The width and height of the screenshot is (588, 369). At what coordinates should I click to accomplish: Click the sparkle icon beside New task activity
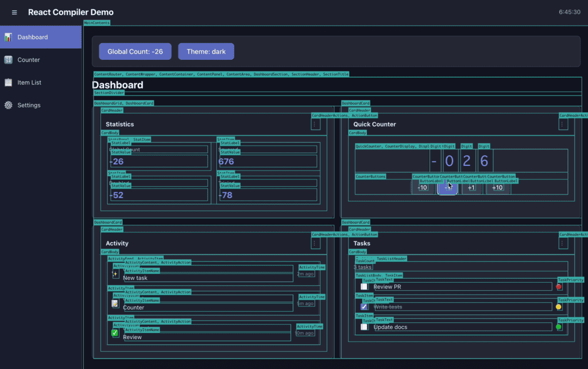tap(115, 274)
